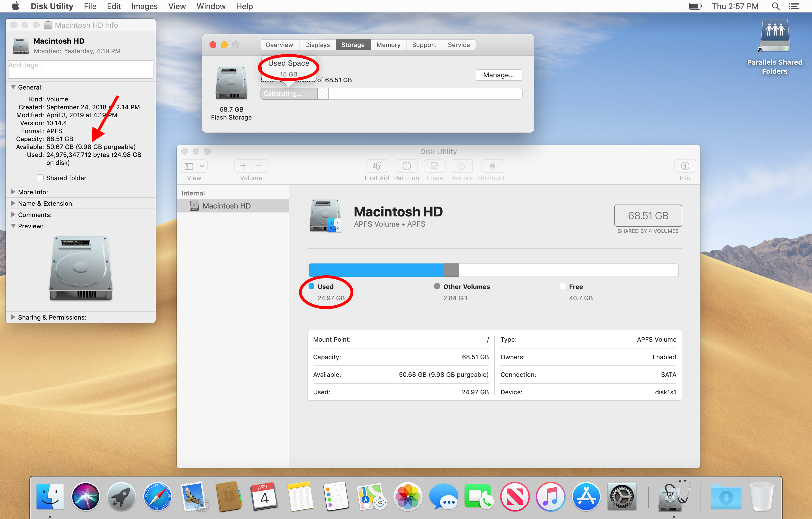Image resolution: width=812 pixels, height=519 pixels.
Task: Open the Edit menu
Action: tap(114, 7)
